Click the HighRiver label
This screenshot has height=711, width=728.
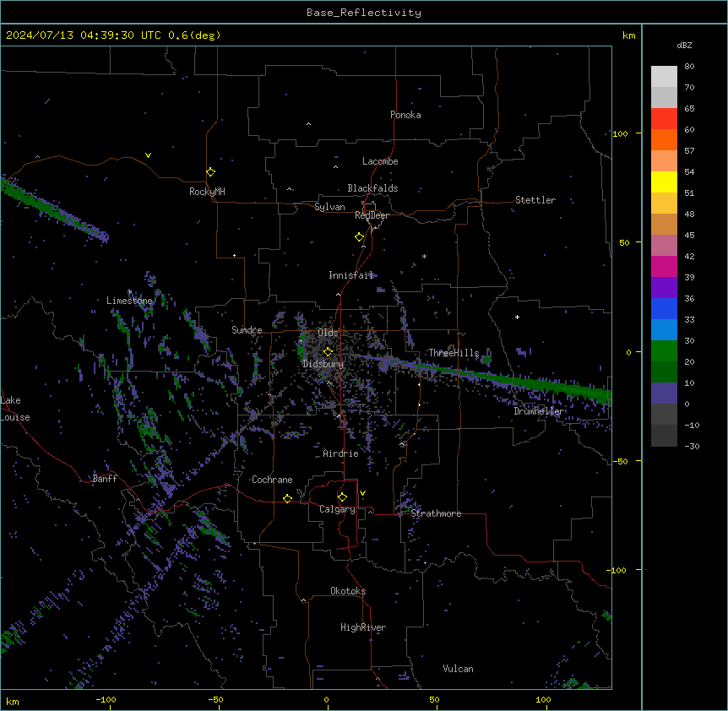pos(363,627)
